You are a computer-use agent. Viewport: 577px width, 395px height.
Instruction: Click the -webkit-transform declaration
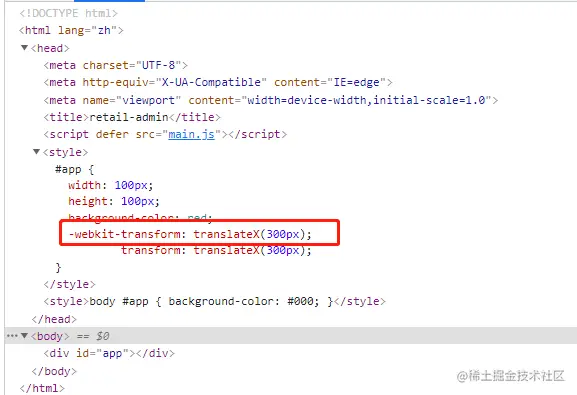point(190,234)
